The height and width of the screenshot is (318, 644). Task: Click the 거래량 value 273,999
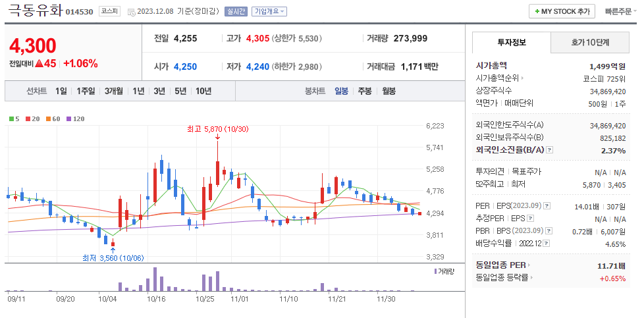pyautogui.click(x=410, y=39)
